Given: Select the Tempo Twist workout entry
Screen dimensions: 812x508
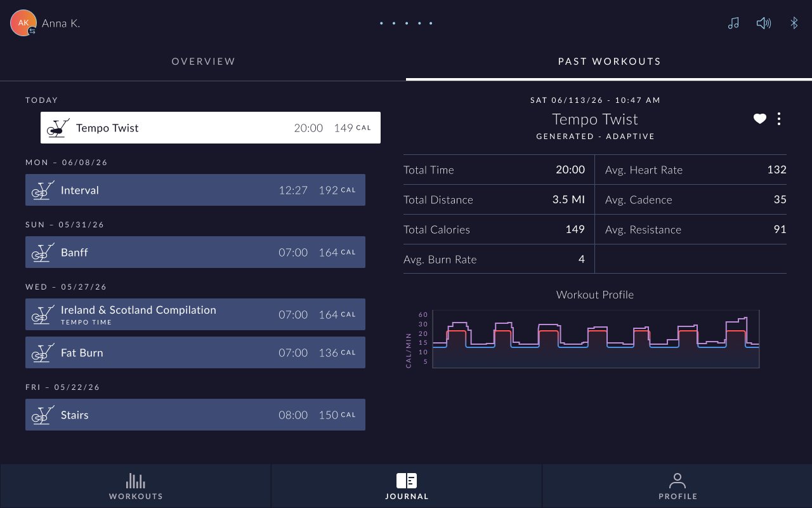Looking at the screenshot, I should pyautogui.click(x=211, y=128).
